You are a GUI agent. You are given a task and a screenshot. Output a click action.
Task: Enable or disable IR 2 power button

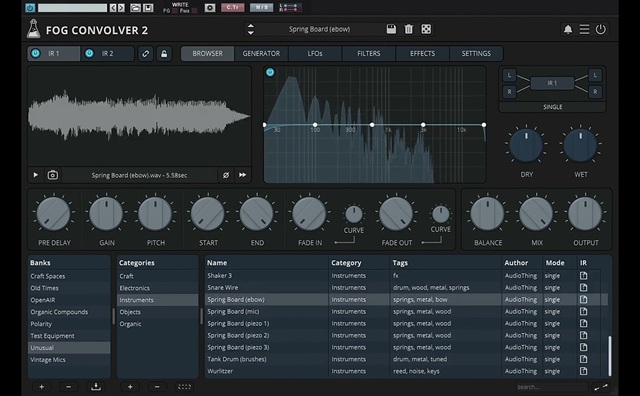89,53
